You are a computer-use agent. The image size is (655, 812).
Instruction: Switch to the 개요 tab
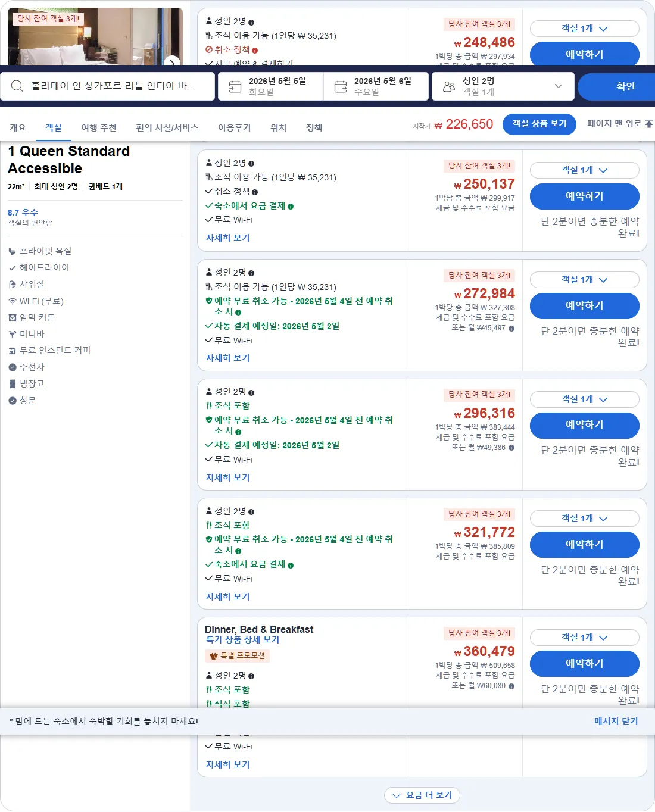[x=18, y=127]
